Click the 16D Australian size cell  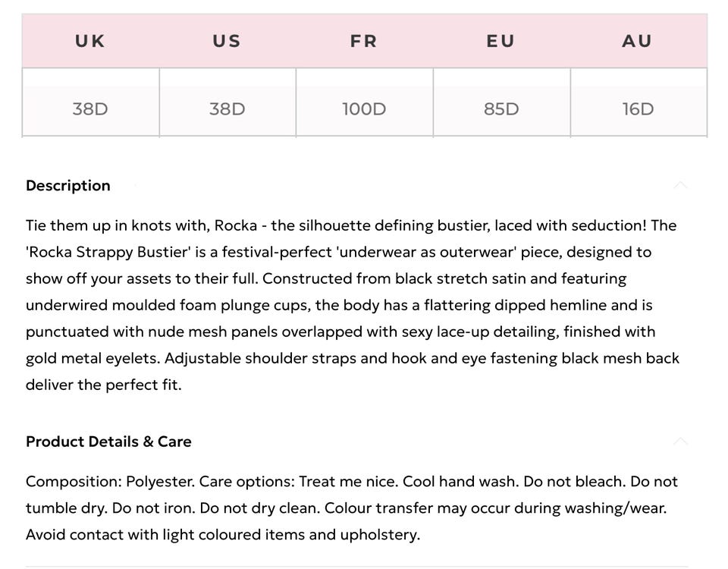tap(638, 109)
